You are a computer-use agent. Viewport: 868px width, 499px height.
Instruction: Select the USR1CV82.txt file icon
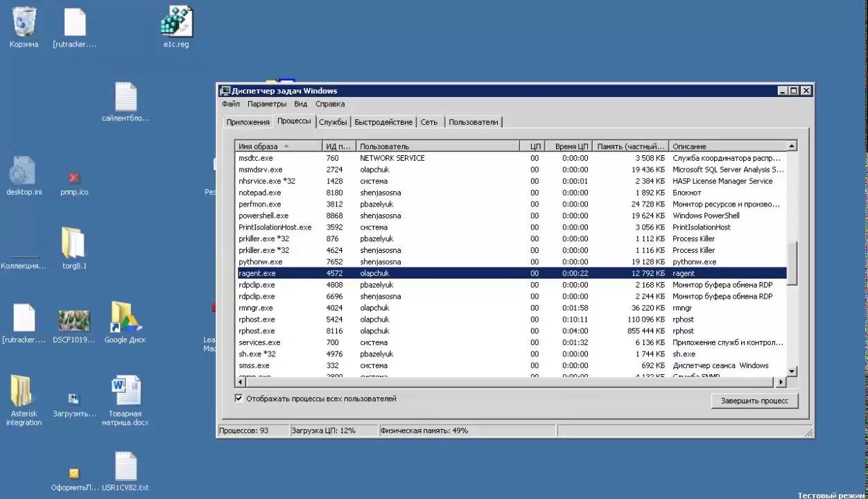pyautogui.click(x=125, y=471)
